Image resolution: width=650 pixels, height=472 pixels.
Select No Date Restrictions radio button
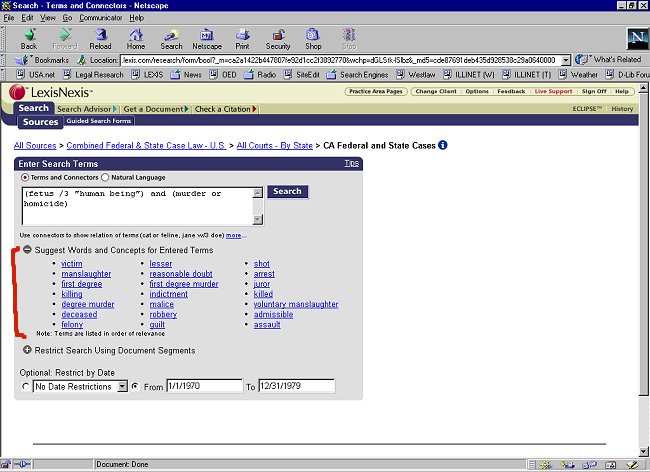26,386
